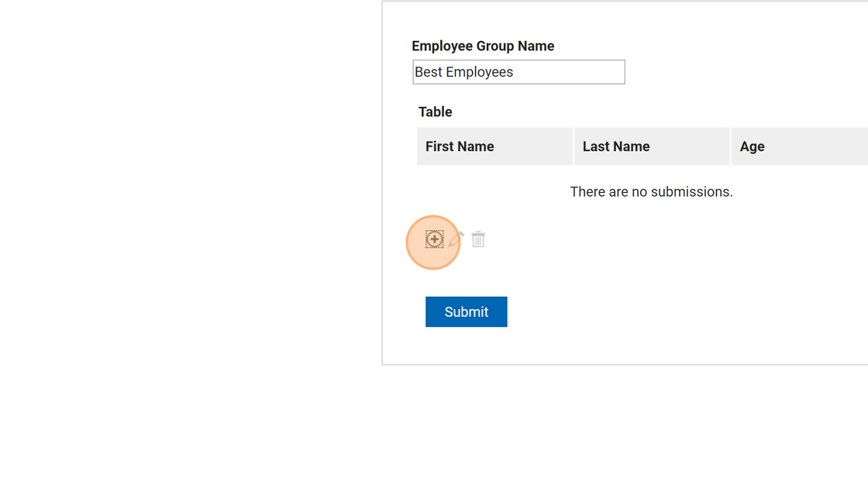This screenshot has height=485, width=868.
Task: Delete the selected table submission
Action: point(478,239)
